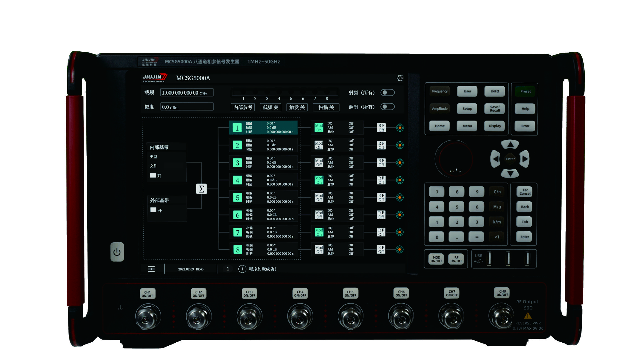Open the 内部参考 reference selector
This screenshot has height=362, width=644.
[x=243, y=107]
